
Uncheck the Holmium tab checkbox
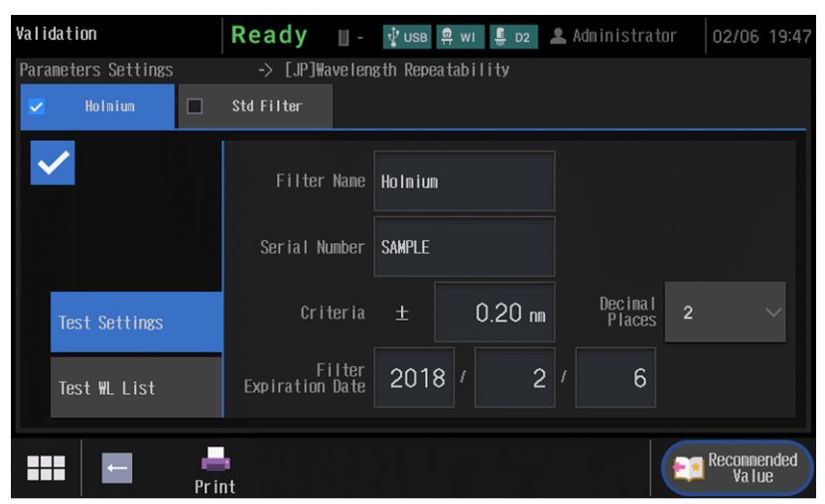(35, 107)
